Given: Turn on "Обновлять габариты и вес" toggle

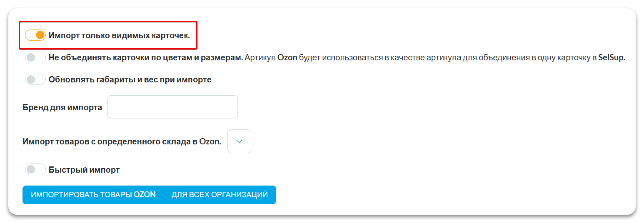Looking at the screenshot, I should [x=35, y=79].
